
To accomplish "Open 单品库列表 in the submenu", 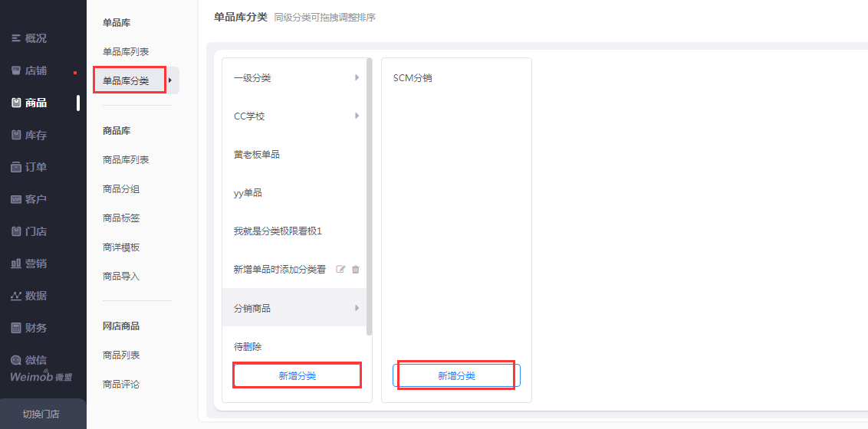I will (126, 52).
